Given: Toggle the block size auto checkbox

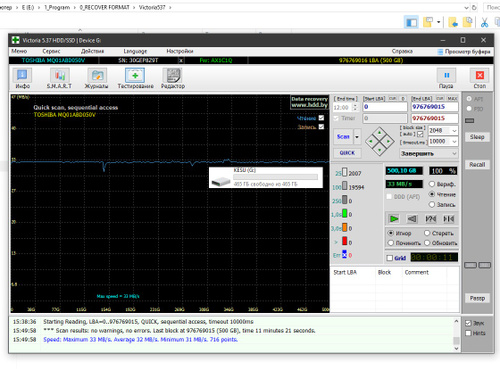Looking at the screenshot, I should (420, 134).
